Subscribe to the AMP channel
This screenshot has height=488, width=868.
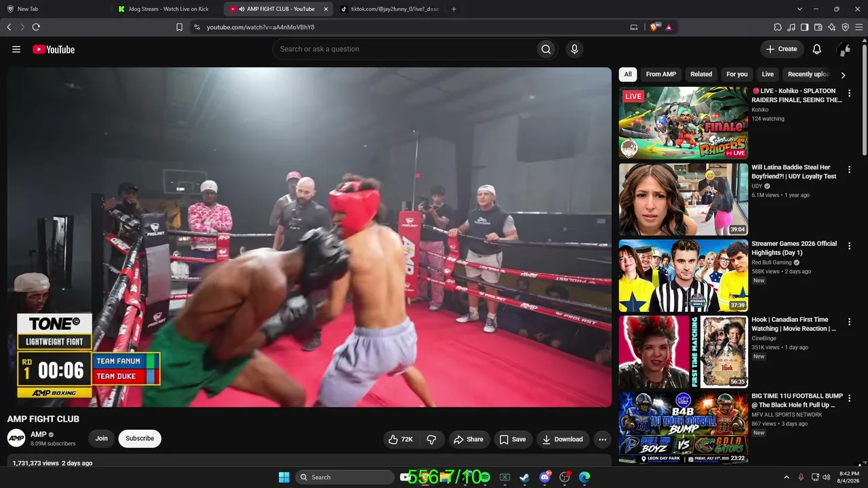pyautogui.click(x=140, y=439)
